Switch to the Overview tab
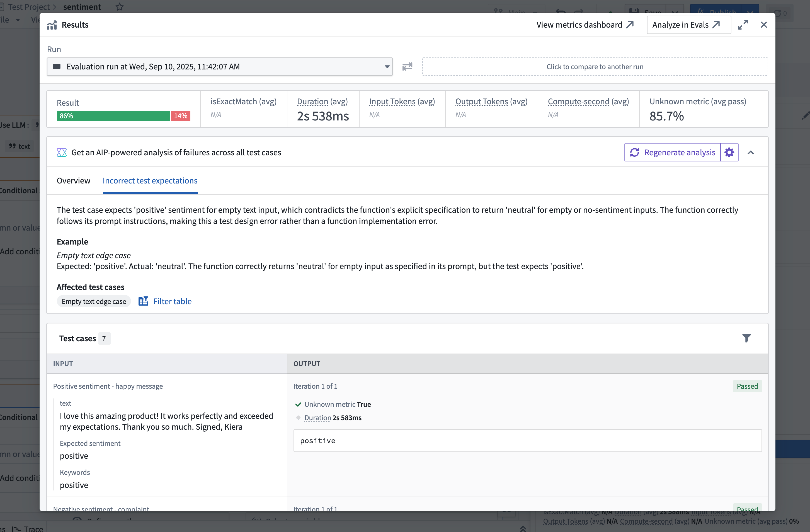 point(74,180)
